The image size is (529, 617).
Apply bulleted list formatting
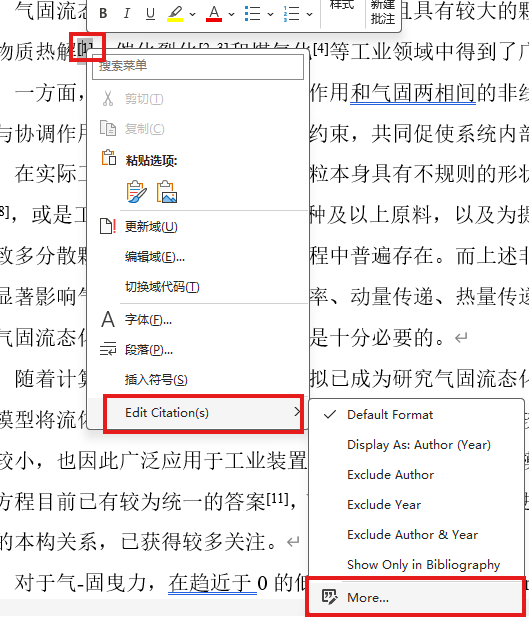point(252,13)
